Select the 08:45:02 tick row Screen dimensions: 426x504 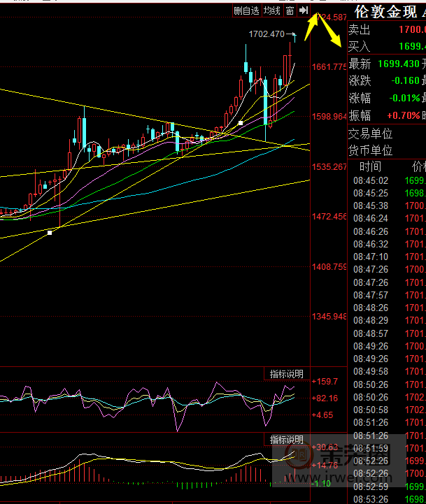click(370, 180)
